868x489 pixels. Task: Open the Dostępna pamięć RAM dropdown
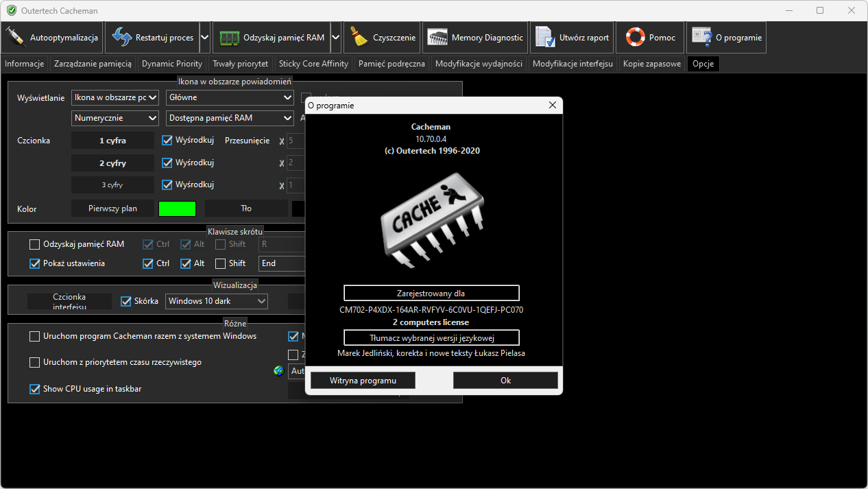(230, 118)
